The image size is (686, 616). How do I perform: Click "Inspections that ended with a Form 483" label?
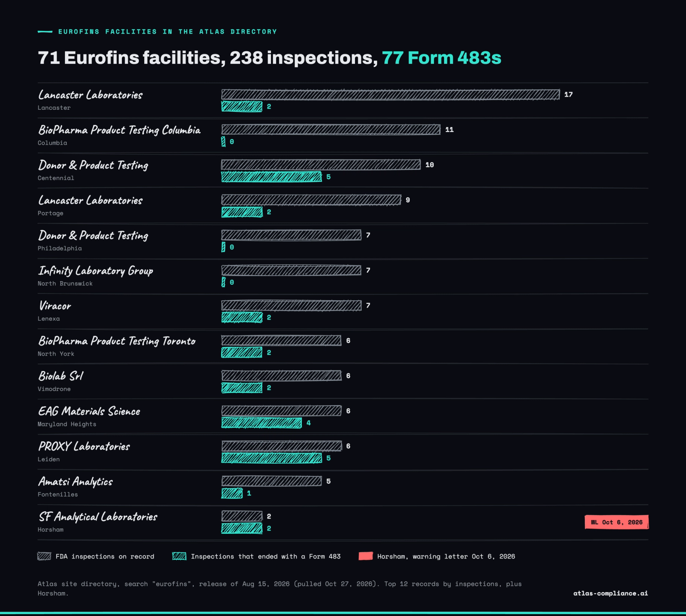pyautogui.click(x=266, y=556)
